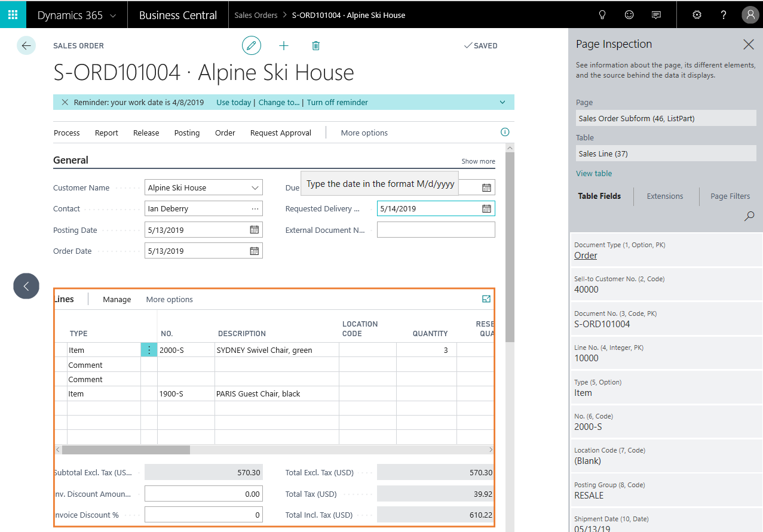Show more fields in General section
This screenshot has width=763, height=532.
(x=478, y=161)
